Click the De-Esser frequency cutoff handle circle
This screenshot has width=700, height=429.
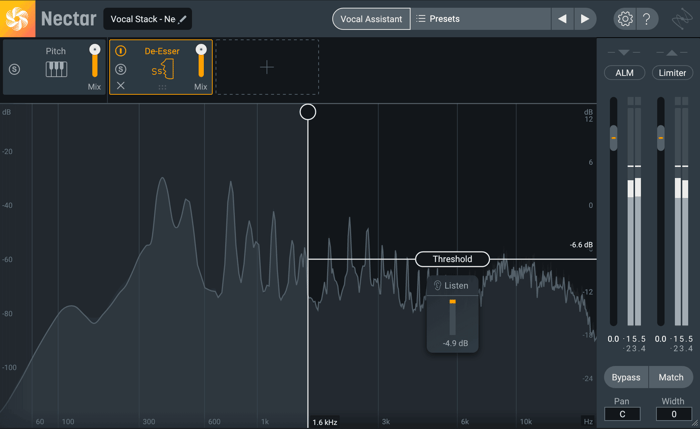[x=308, y=112]
